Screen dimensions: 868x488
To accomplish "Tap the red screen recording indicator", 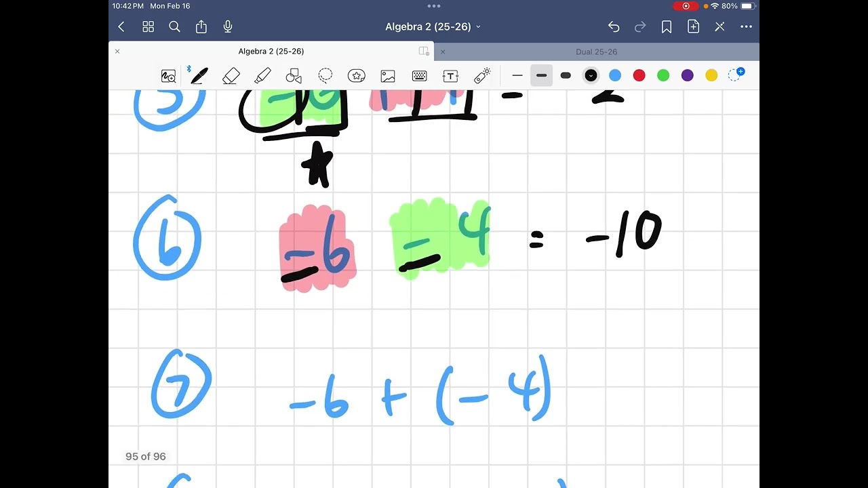I will click(x=686, y=5).
